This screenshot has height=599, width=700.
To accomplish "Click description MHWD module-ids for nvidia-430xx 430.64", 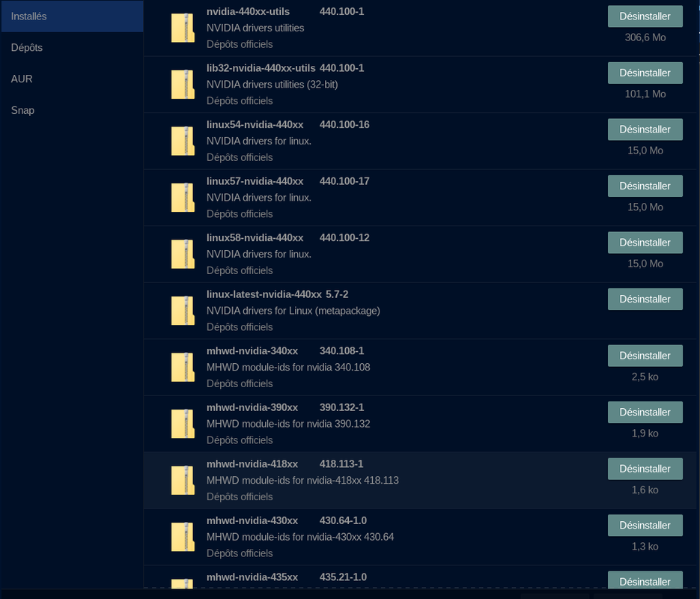I will click(x=300, y=537).
